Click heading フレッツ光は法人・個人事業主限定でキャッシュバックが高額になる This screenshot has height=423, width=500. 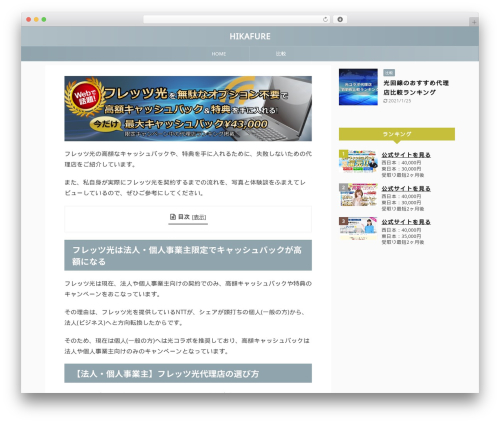(x=188, y=255)
